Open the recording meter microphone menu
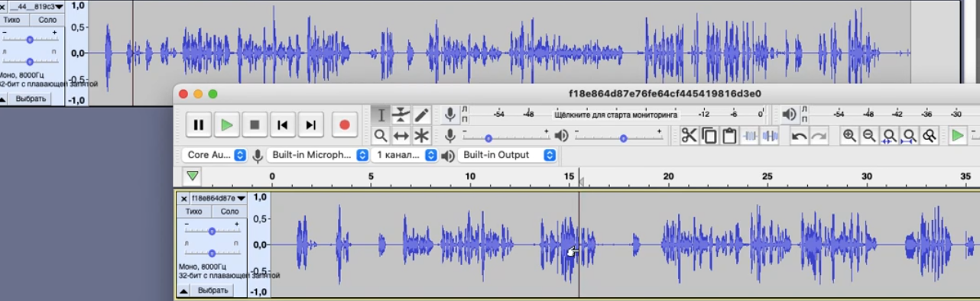This screenshot has height=301, width=980. (x=450, y=115)
